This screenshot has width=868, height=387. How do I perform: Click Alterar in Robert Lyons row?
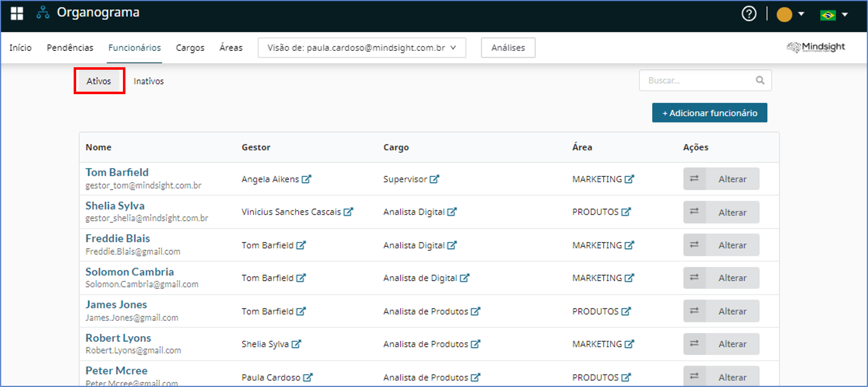point(733,344)
